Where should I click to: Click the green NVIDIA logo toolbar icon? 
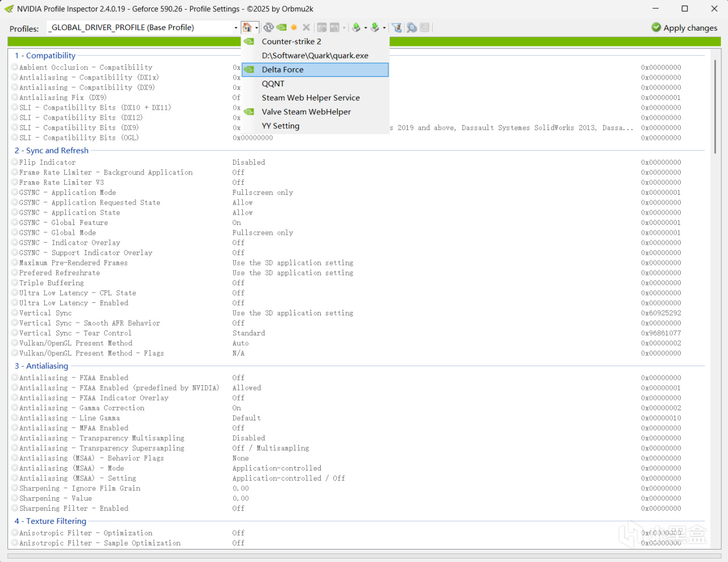click(282, 27)
